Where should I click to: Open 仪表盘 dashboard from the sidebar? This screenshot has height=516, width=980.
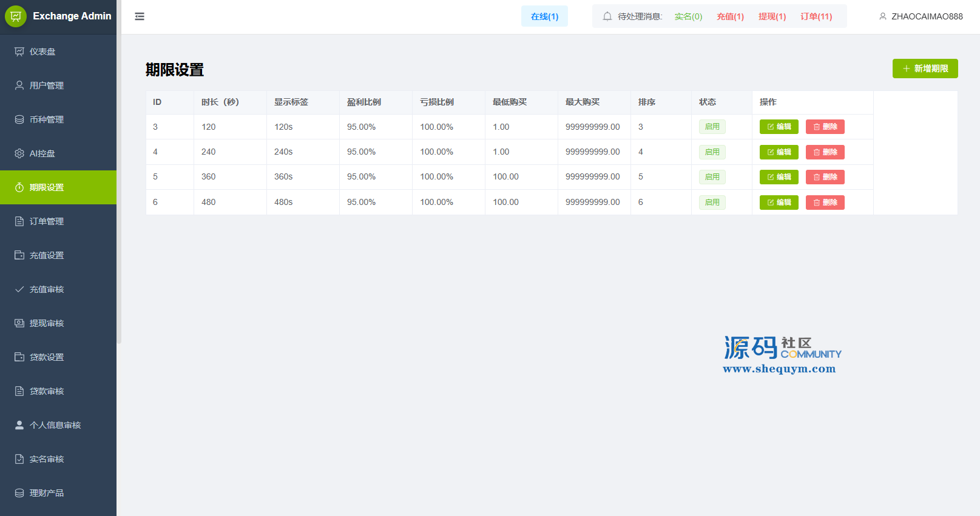(42, 52)
